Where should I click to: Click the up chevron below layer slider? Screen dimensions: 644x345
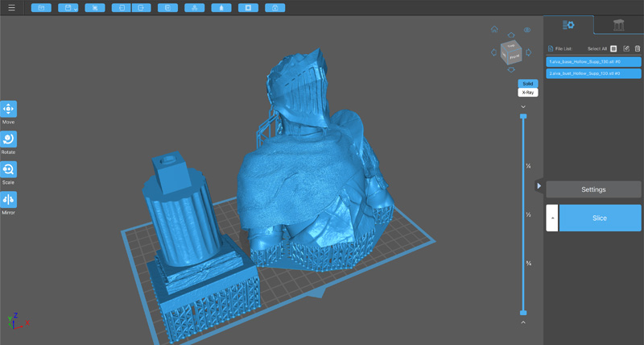(x=523, y=322)
